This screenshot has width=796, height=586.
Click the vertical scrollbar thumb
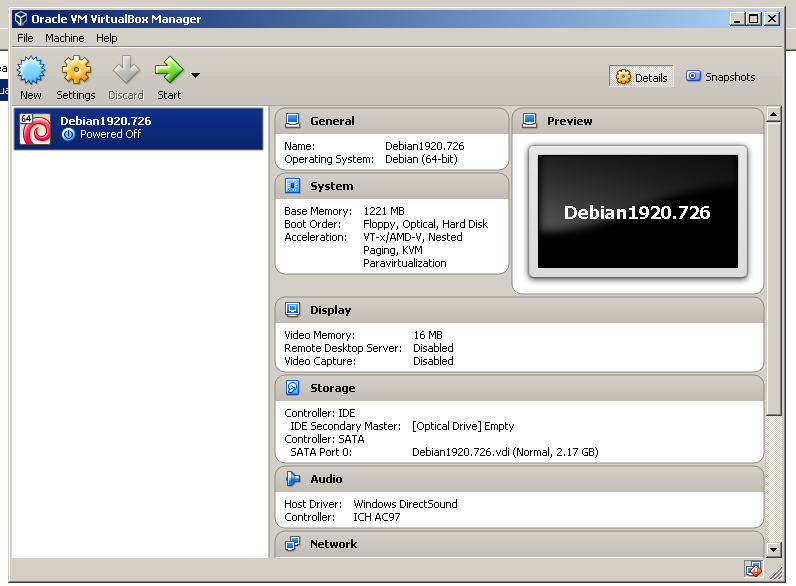click(773, 269)
